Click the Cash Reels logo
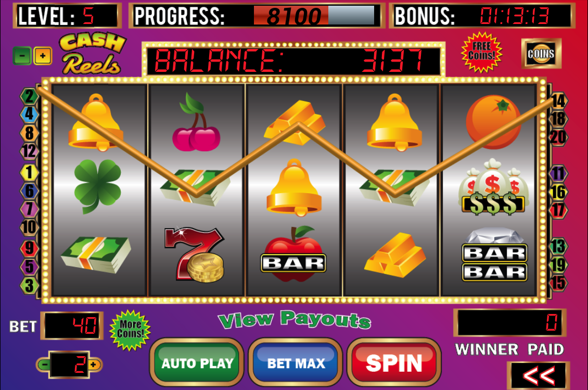588x390 pixels. click(x=92, y=53)
